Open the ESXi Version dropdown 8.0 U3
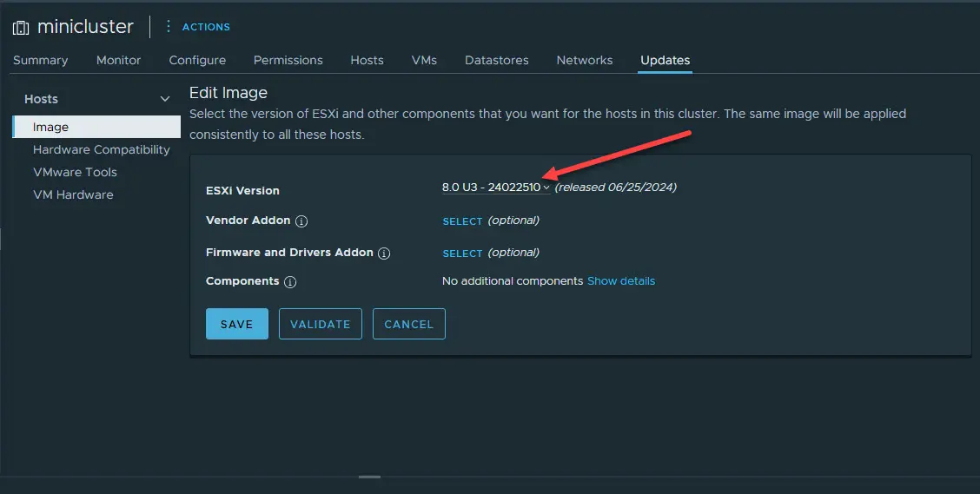Viewport: 980px width, 494px height. click(x=495, y=188)
